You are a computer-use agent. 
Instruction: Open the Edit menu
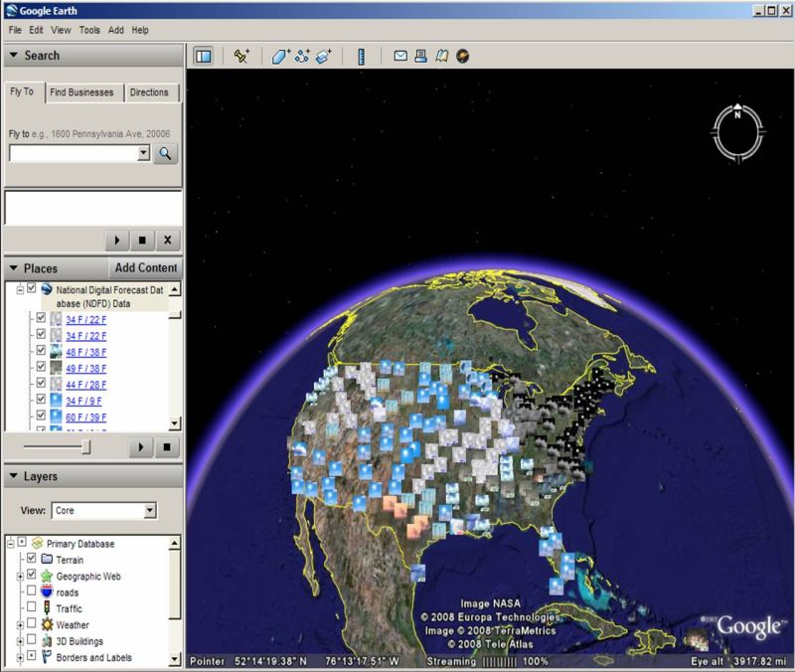pos(36,30)
